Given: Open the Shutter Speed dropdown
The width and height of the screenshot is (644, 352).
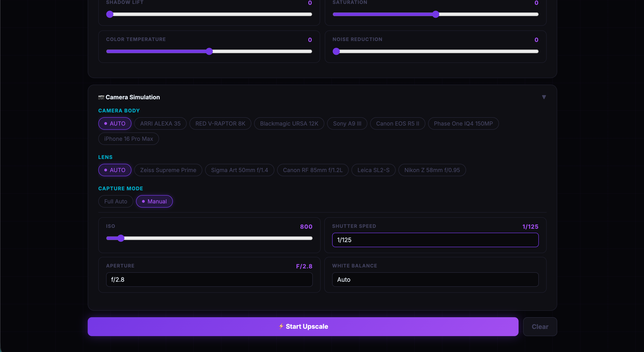Looking at the screenshot, I should pyautogui.click(x=435, y=240).
